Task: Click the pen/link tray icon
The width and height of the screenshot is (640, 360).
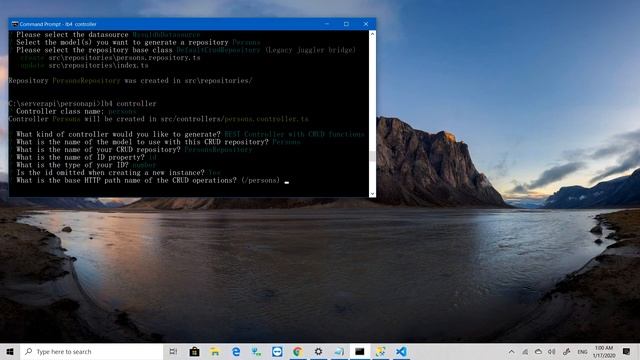Action: pos(566,351)
